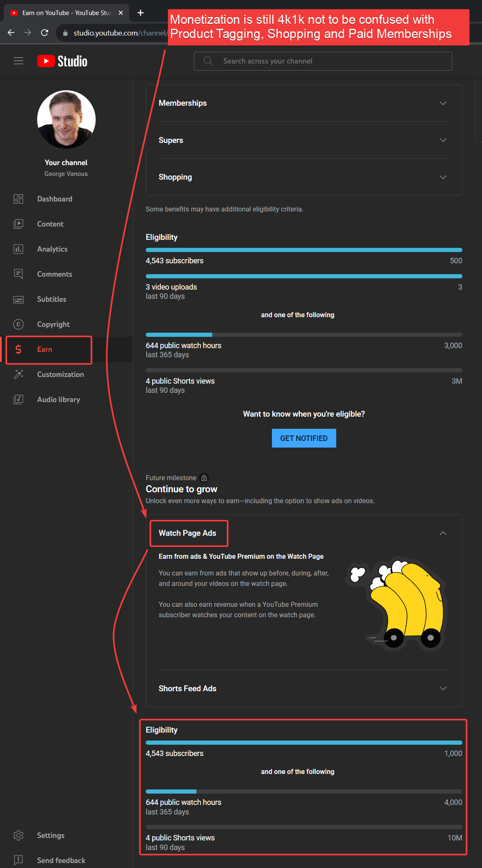The image size is (482, 868).
Task: Go back with browser back arrow
Action: [11, 33]
